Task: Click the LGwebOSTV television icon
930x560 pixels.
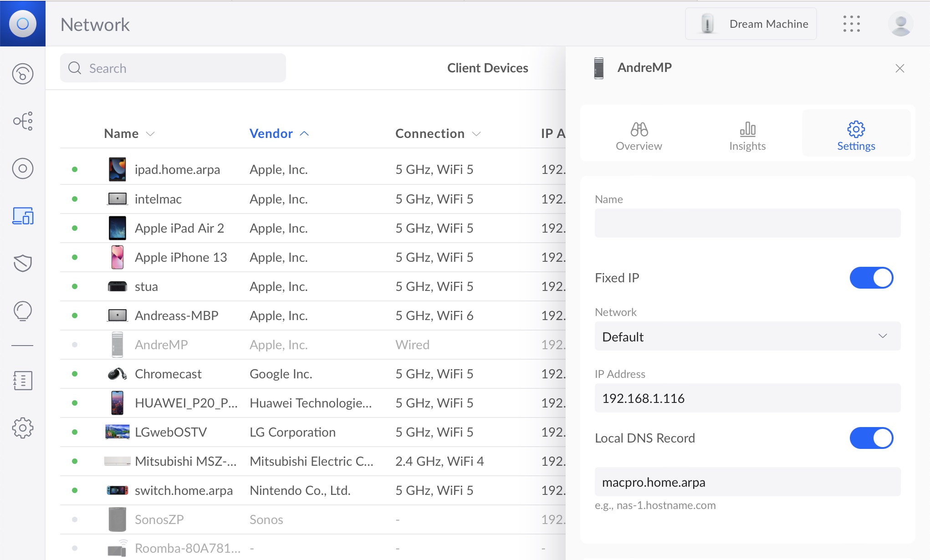Action: pos(118,432)
